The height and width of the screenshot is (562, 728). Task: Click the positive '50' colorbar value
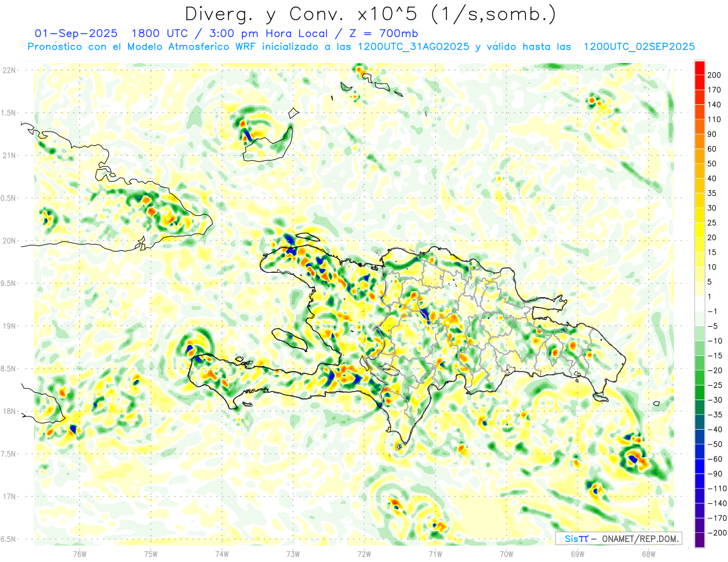713,164
